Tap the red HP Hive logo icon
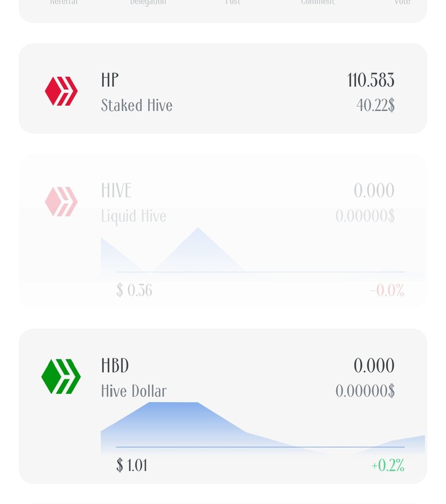The height and width of the screenshot is (504, 446). pyautogui.click(x=61, y=91)
